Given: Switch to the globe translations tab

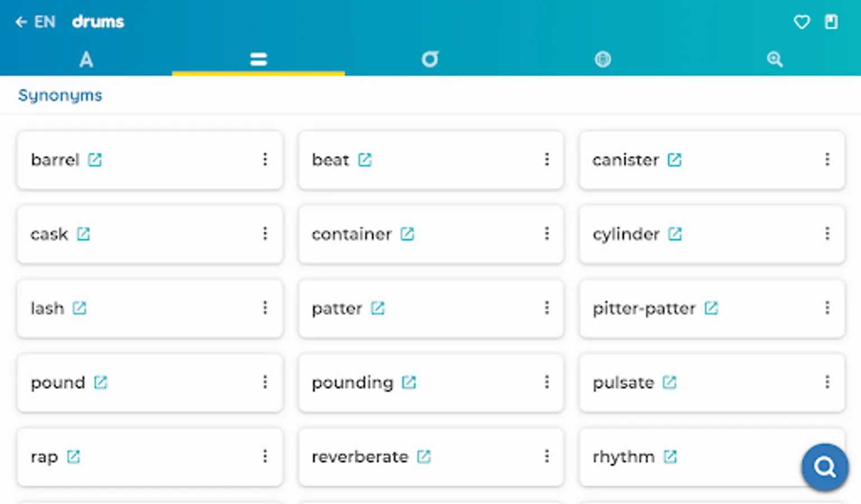Looking at the screenshot, I should [603, 59].
